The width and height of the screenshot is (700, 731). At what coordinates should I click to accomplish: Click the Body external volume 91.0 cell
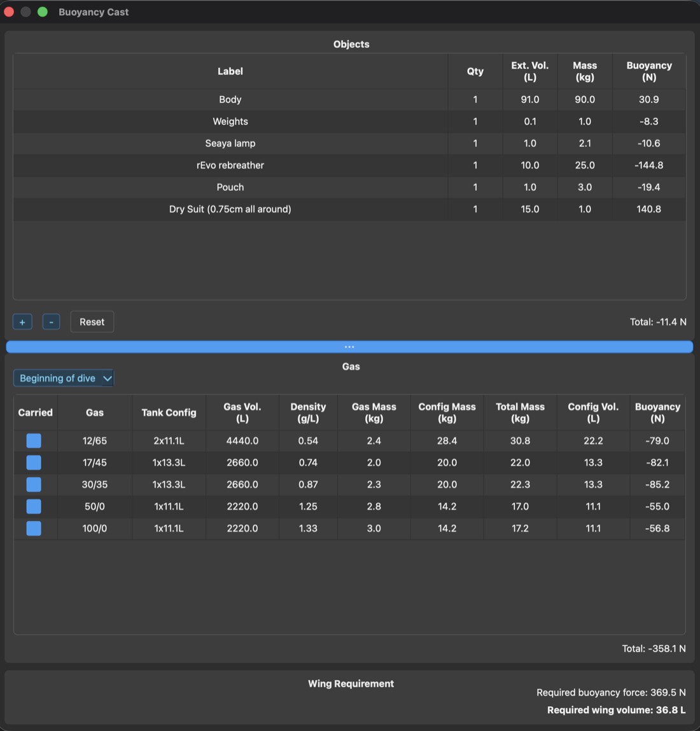(x=530, y=99)
